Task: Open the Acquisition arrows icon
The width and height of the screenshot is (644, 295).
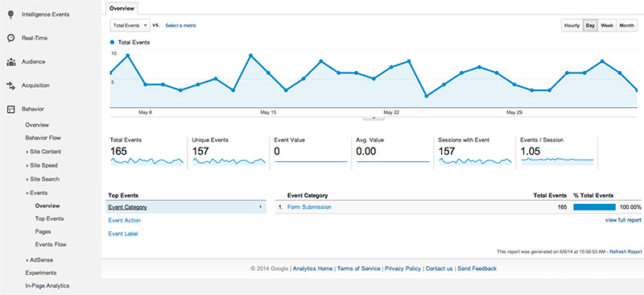Action: 11,85
